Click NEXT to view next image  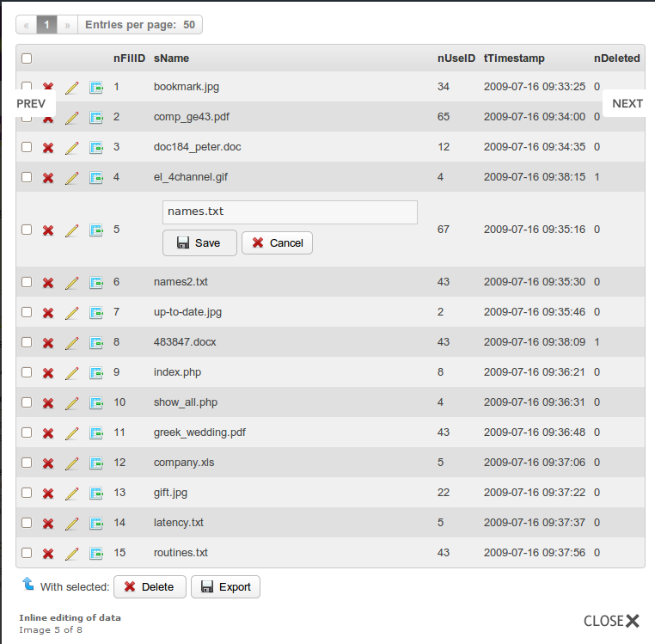coord(627,103)
